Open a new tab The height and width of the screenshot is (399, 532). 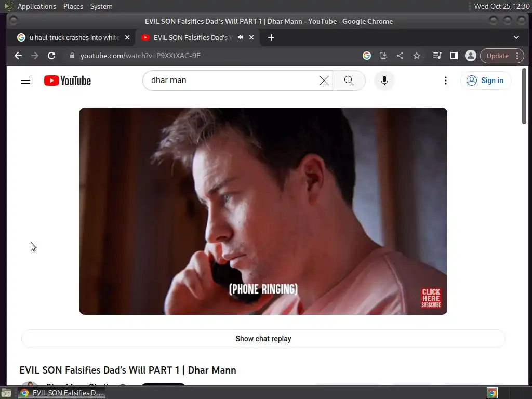[x=271, y=37]
